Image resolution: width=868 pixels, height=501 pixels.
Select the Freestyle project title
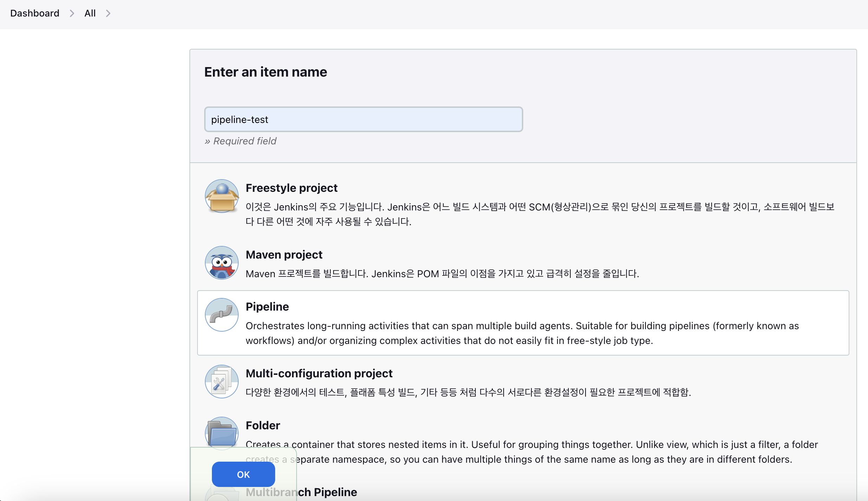(291, 188)
